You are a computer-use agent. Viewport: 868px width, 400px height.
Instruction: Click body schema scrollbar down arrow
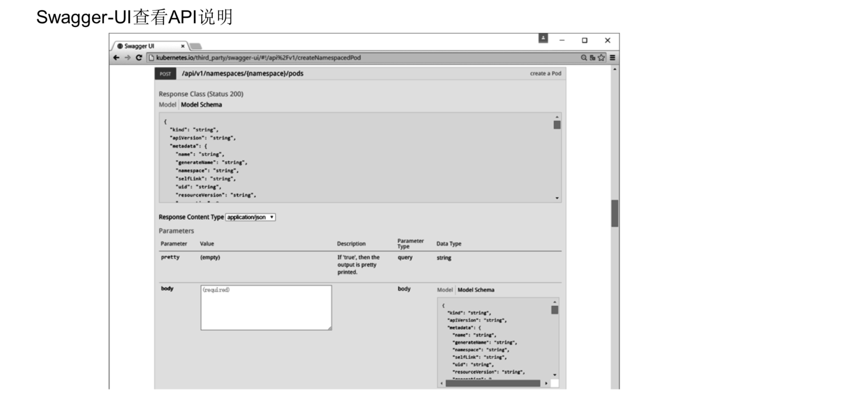tap(555, 375)
